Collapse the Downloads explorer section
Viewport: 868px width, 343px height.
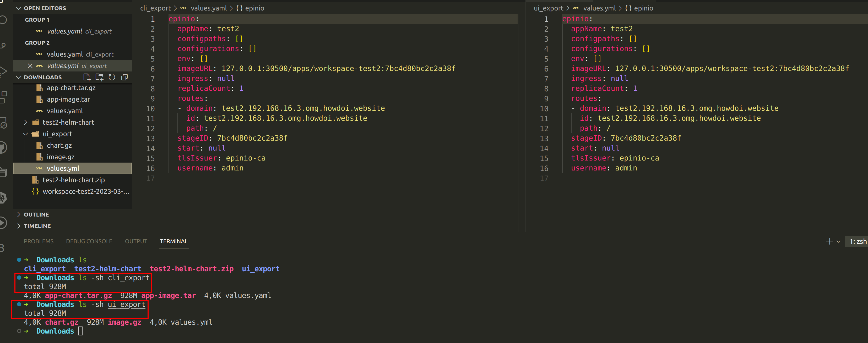(19, 78)
